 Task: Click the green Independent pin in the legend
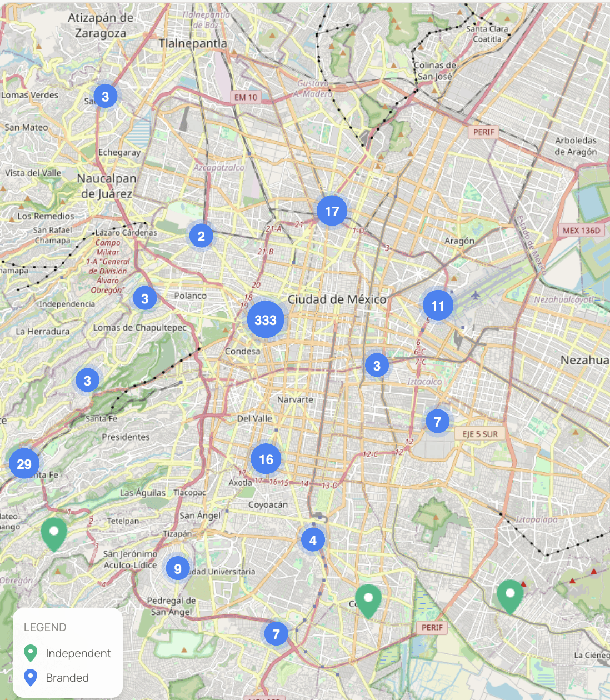pyautogui.click(x=31, y=653)
